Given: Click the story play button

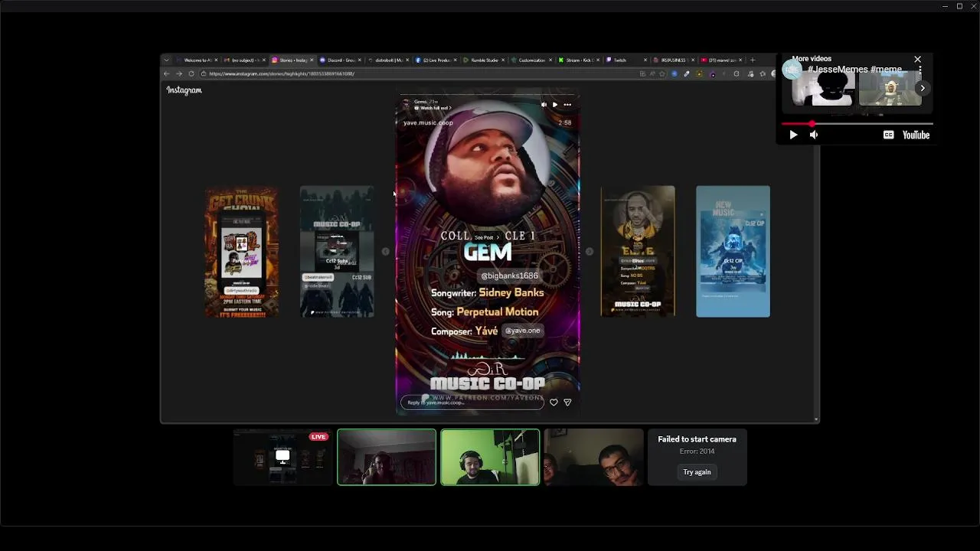Looking at the screenshot, I should [x=555, y=105].
